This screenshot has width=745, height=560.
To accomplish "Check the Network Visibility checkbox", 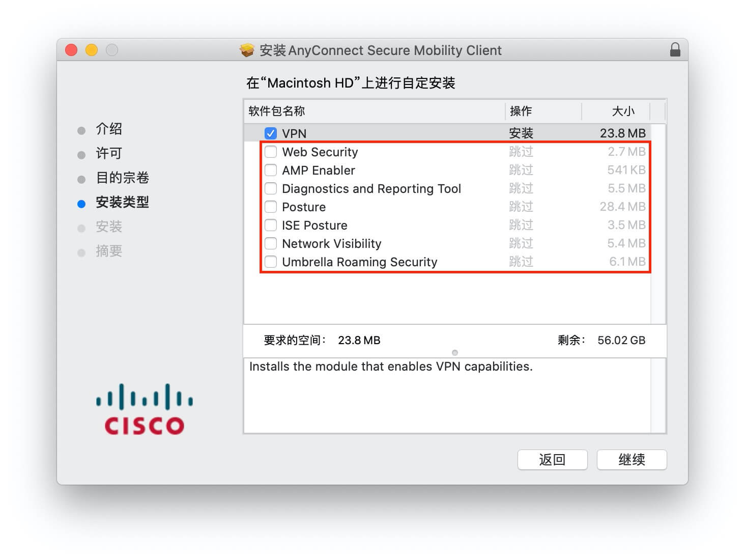I will 271,243.
